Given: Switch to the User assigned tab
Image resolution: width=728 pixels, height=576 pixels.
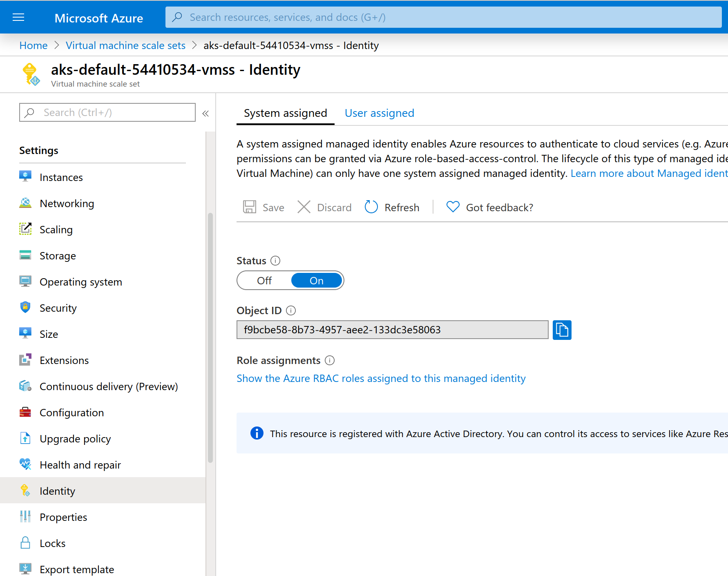Looking at the screenshot, I should [379, 113].
